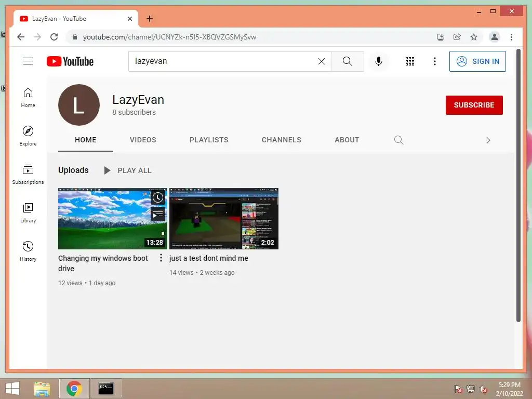Viewport: 532px width, 399px height.
Task: Open Explore in the sidebar
Action: point(28,136)
